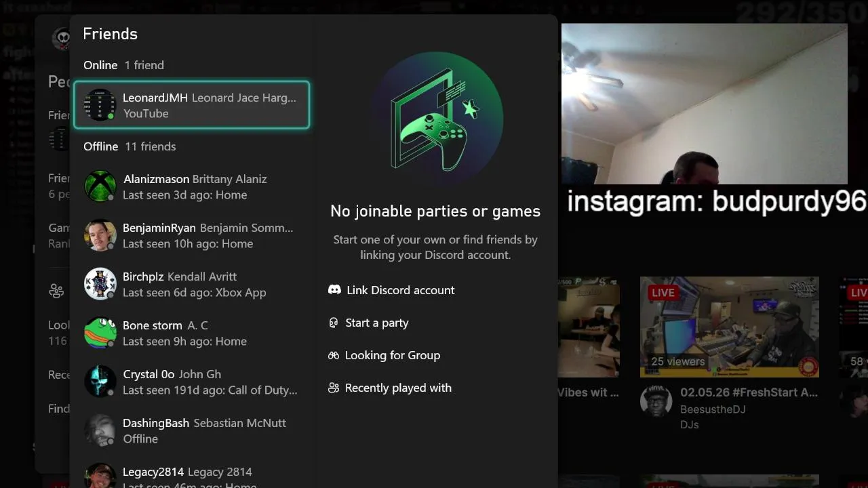Open DashingBash's grayscale avatar

pos(100,430)
